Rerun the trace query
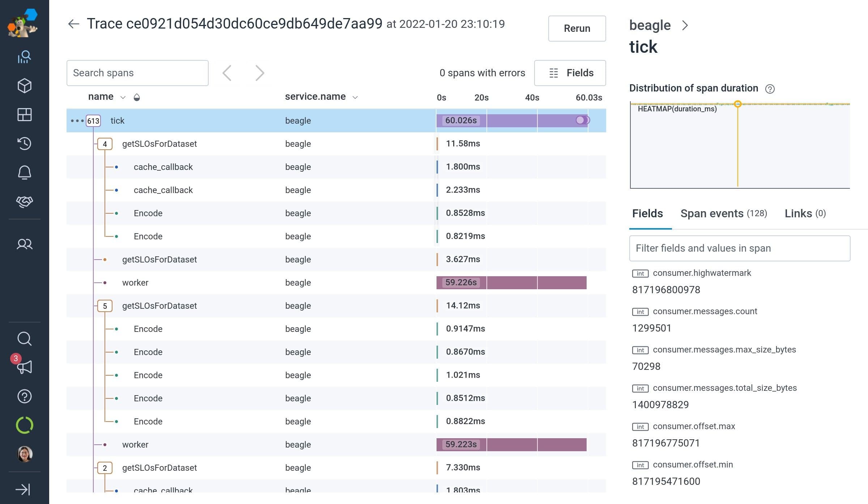868x504 pixels. tap(576, 29)
